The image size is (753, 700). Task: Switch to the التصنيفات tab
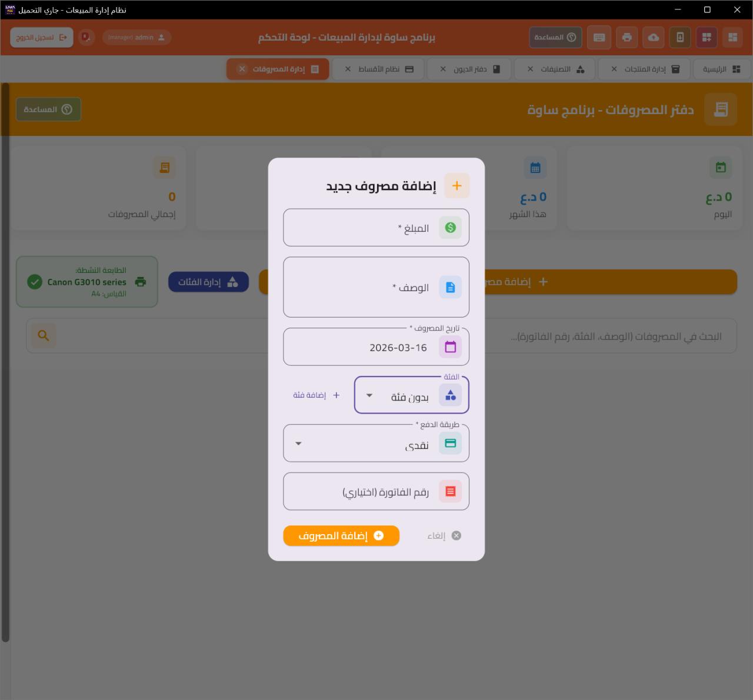555,69
